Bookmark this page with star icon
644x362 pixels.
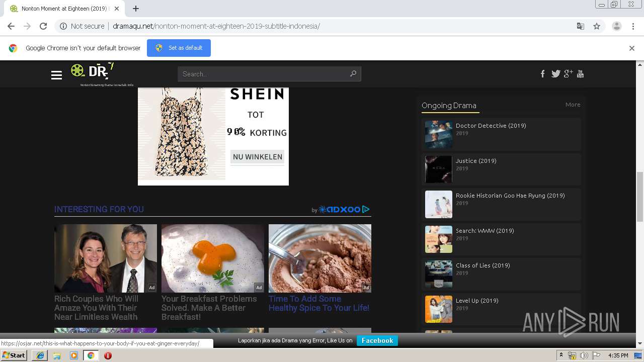597,26
